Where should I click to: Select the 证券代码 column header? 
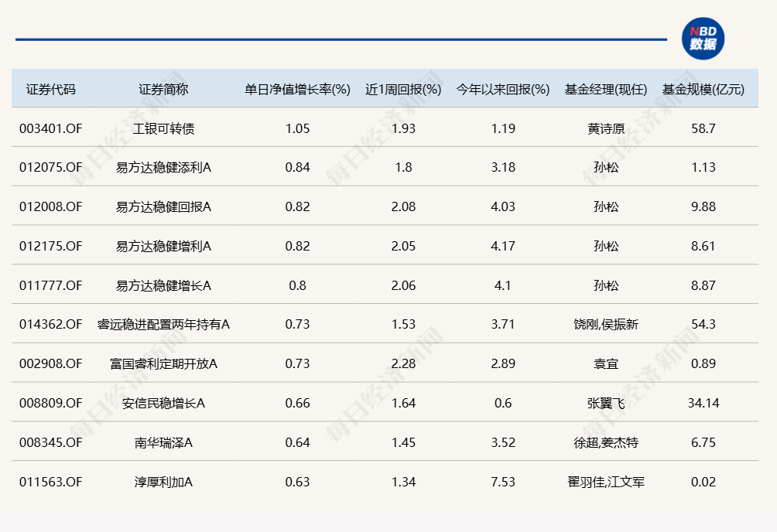pos(50,89)
